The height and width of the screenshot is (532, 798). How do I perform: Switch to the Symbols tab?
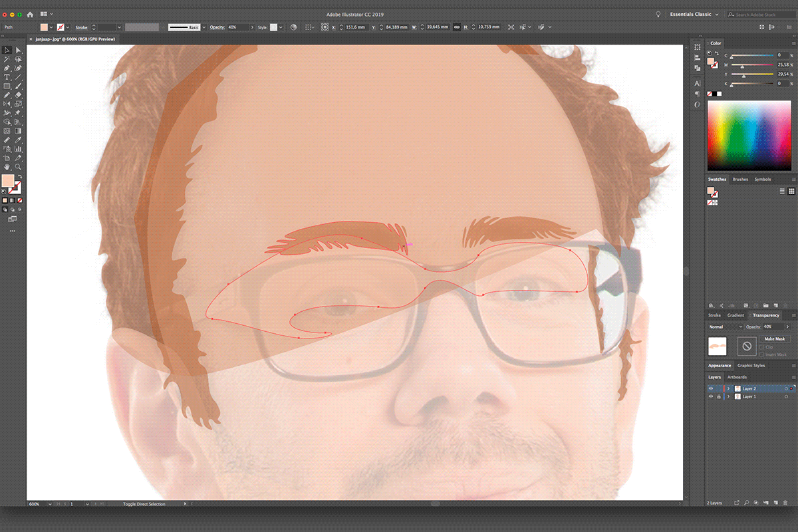point(763,180)
